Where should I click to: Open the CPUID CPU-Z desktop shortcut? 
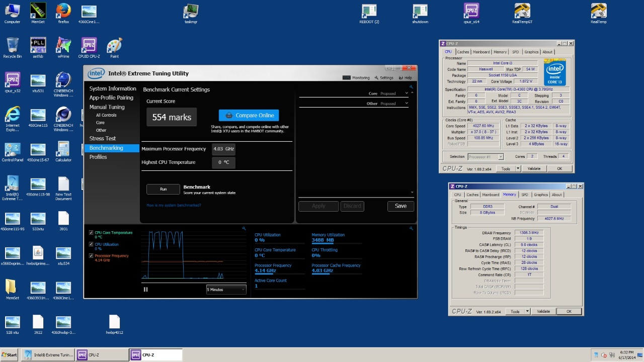(89, 48)
